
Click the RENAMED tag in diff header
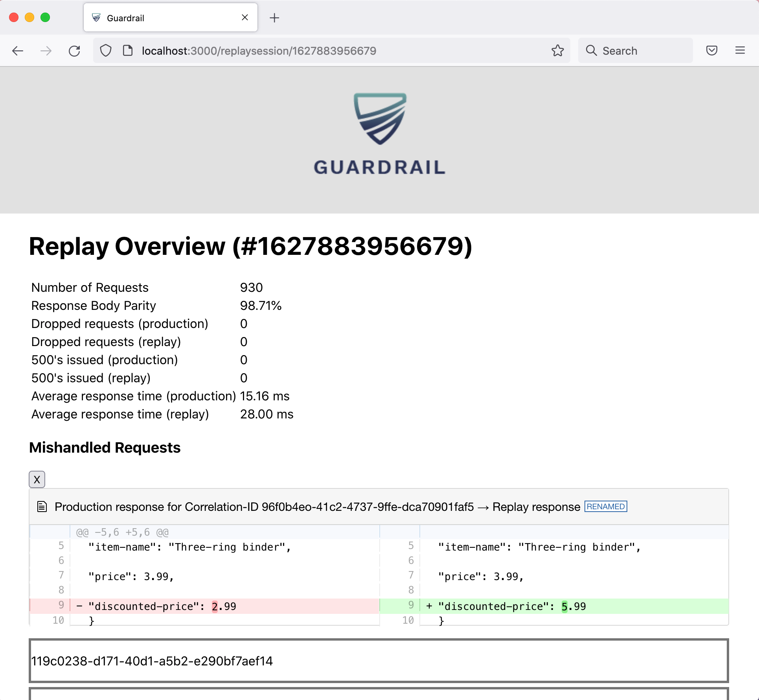point(605,507)
